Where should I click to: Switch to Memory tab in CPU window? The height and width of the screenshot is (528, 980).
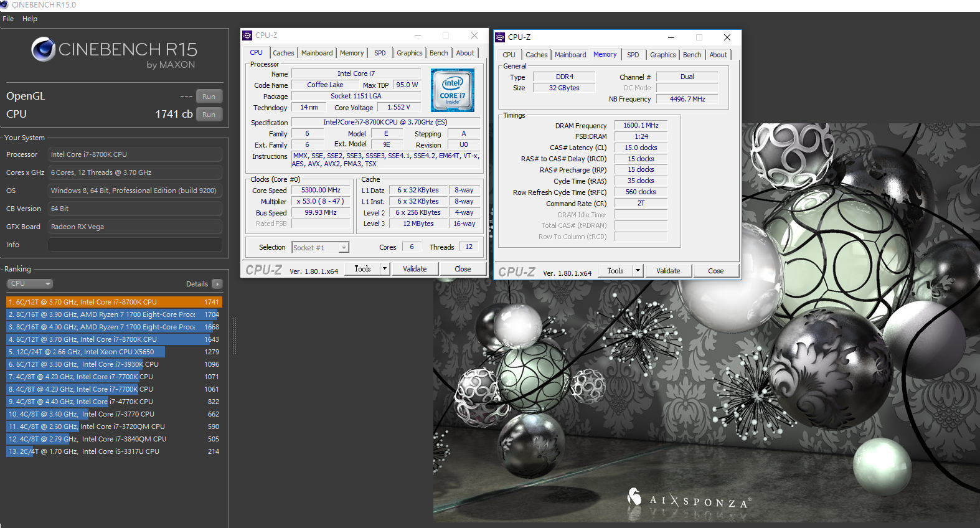point(352,53)
